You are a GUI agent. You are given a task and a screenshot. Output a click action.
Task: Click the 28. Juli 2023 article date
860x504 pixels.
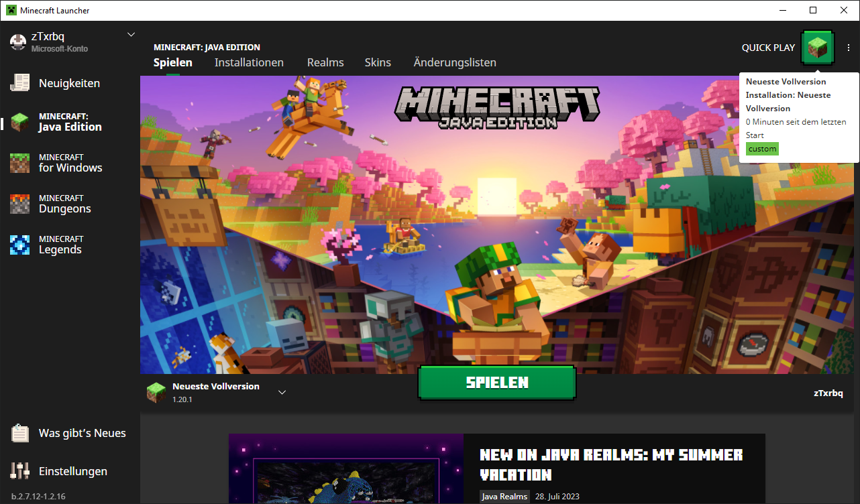(557, 497)
